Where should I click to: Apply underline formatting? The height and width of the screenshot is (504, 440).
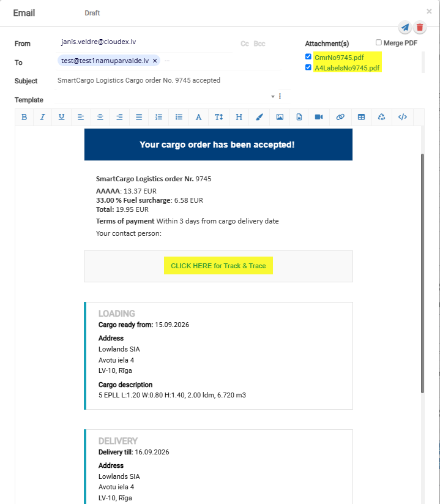click(61, 117)
